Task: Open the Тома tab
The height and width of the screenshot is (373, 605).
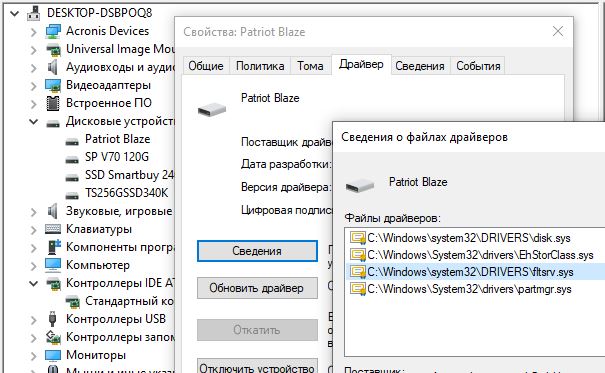Action: (x=310, y=66)
